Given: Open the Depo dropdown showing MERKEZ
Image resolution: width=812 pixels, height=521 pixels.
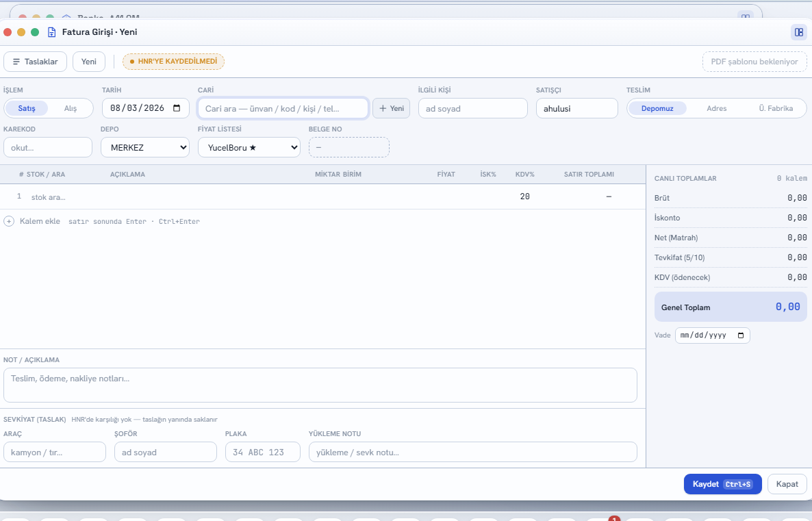Looking at the screenshot, I should 145,148.
